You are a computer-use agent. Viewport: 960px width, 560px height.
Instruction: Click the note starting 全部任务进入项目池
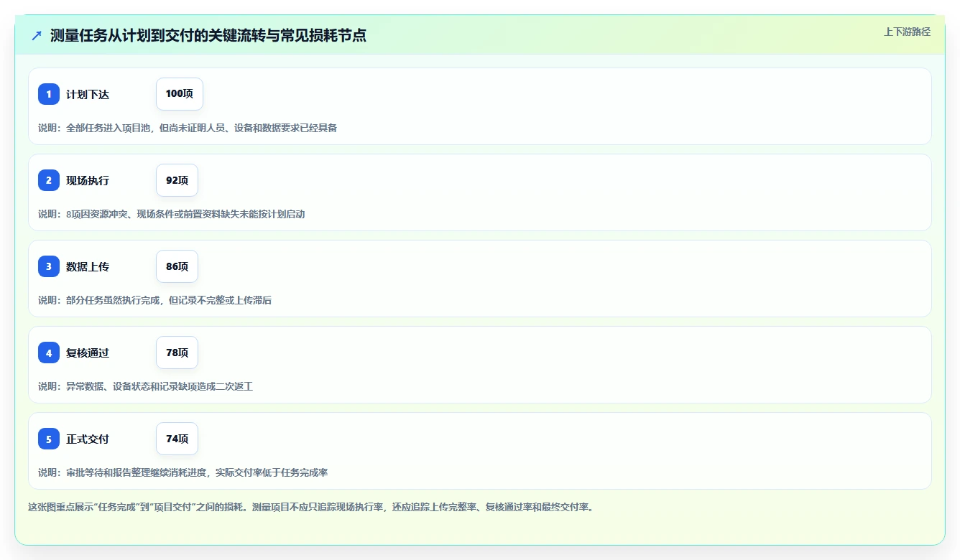188,128
